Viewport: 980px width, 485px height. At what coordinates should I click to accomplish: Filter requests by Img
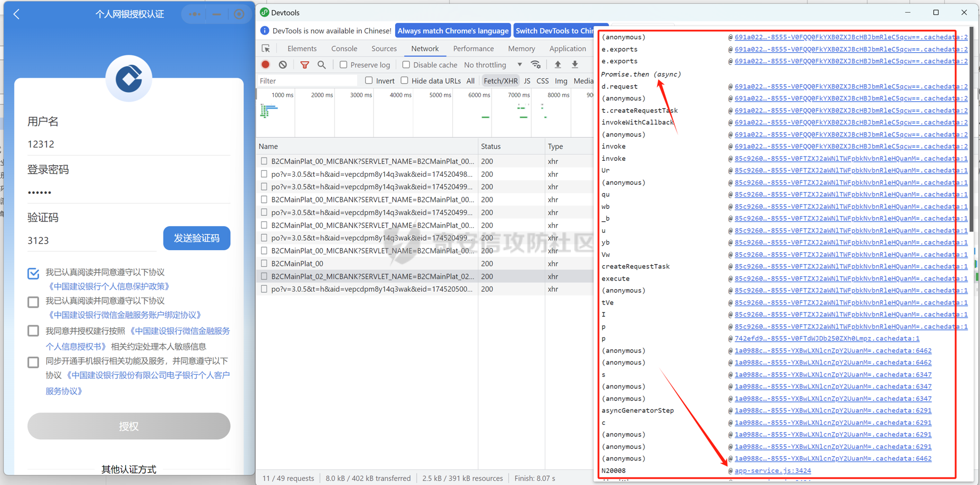(x=561, y=81)
